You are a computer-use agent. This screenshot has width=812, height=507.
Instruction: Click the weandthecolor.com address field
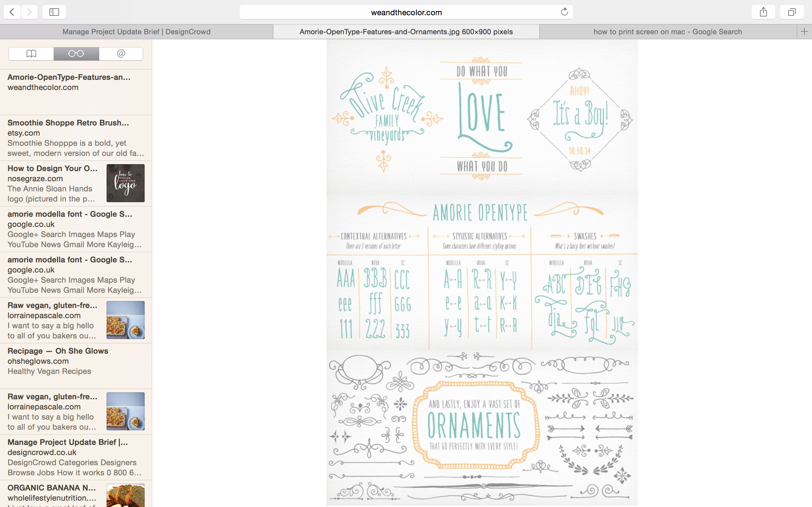[406, 12]
